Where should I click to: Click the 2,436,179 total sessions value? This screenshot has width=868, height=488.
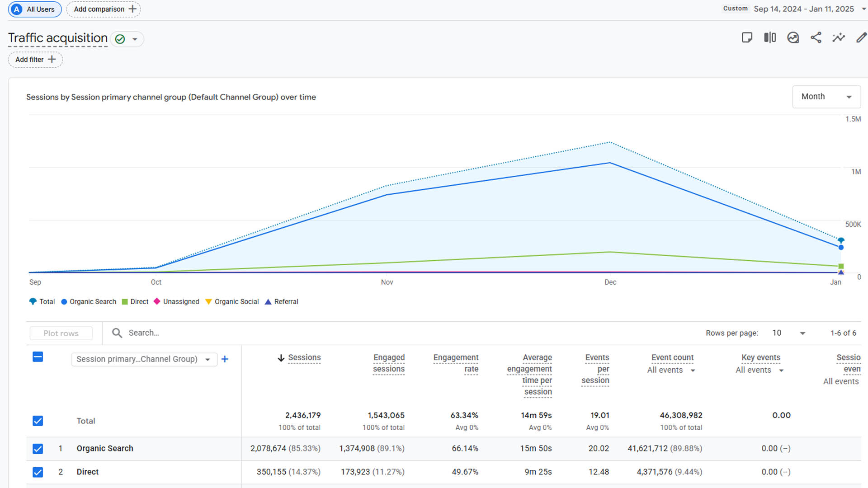pos(303,415)
